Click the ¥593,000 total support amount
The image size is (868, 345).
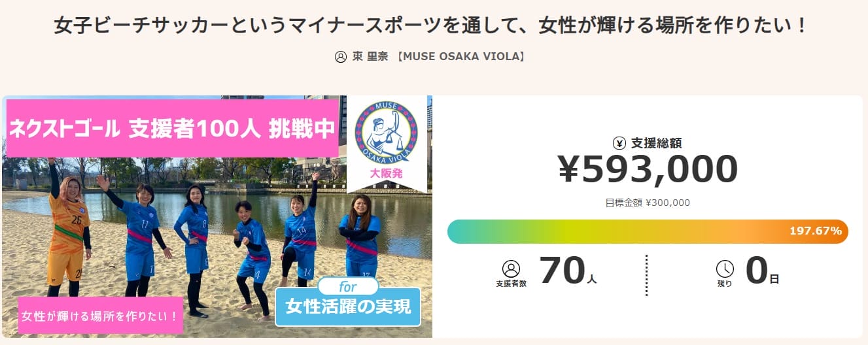click(648, 170)
